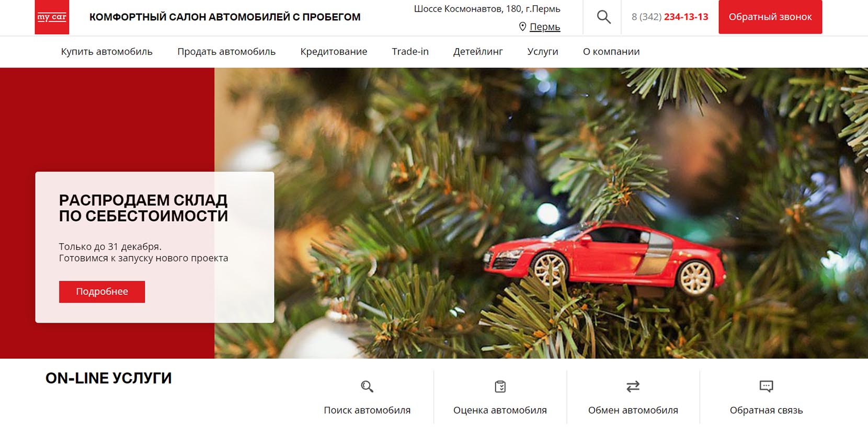The image size is (868, 434).
Task: Click the Подробнее button on banner
Action: pos(102,292)
